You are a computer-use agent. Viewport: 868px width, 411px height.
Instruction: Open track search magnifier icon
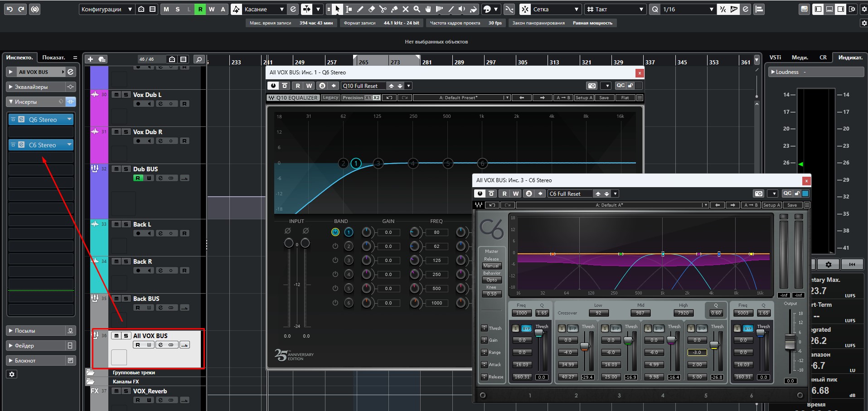click(199, 59)
